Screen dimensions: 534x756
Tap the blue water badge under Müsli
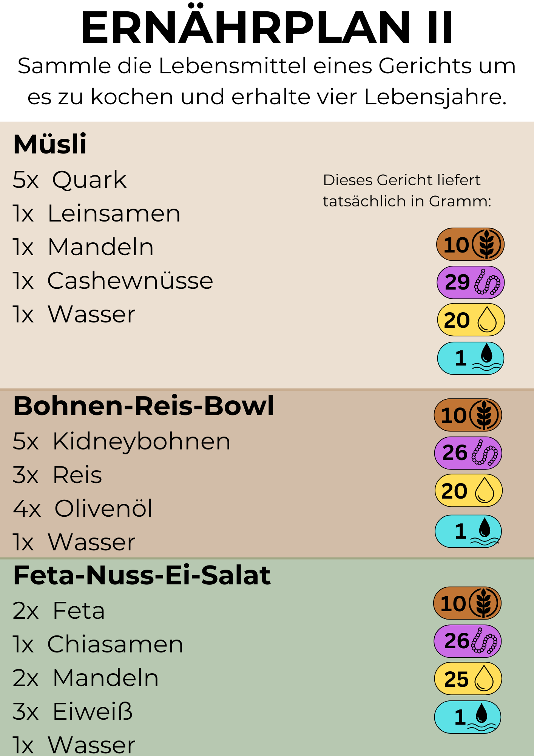pyautogui.click(x=471, y=358)
